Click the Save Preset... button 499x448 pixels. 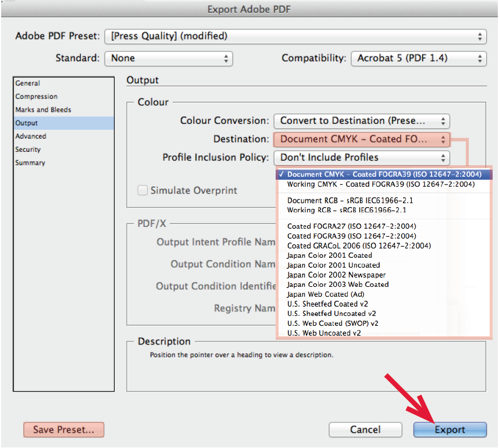click(x=63, y=430)
